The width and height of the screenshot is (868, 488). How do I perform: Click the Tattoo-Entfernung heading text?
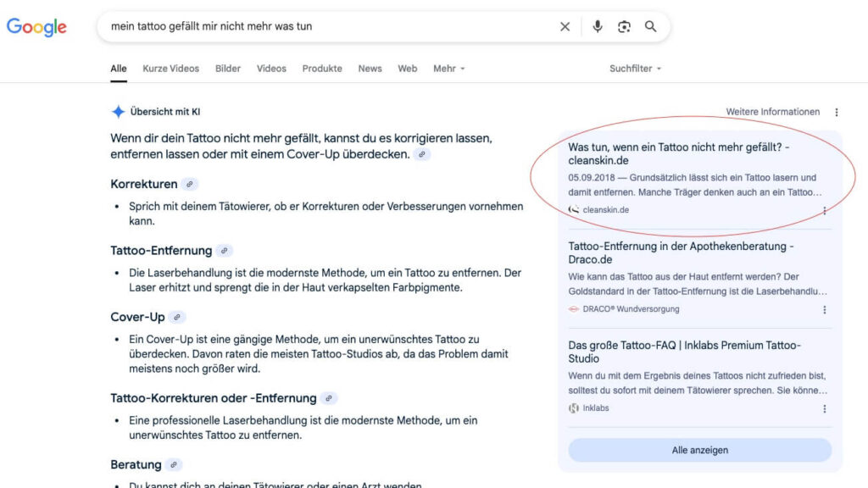coord(161,251)
